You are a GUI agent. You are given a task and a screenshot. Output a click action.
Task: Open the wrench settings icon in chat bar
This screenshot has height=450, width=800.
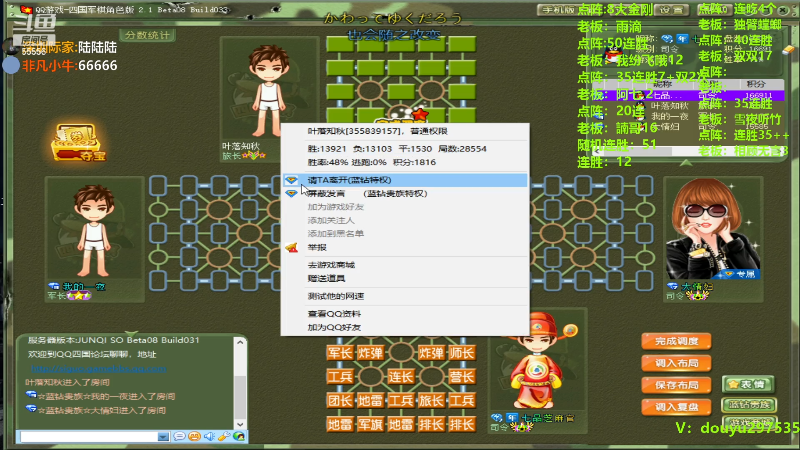pyautogui.click(x=224, y=437)
